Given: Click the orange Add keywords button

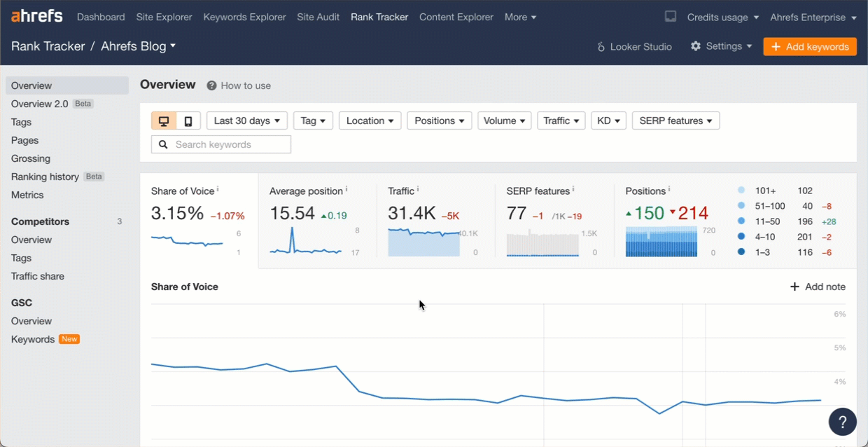Looking at the screenshot, I should 809,46.
